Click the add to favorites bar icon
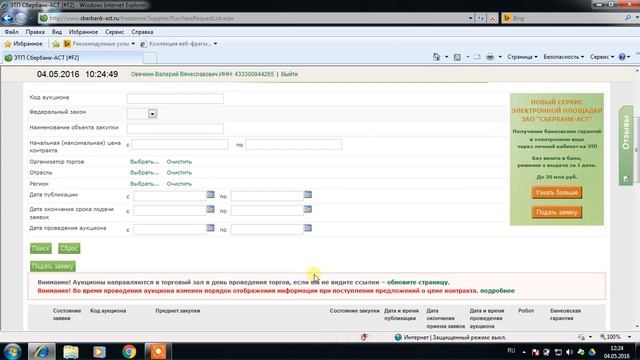The width and height of the screenshot is (640, 360). pos(56,44)
